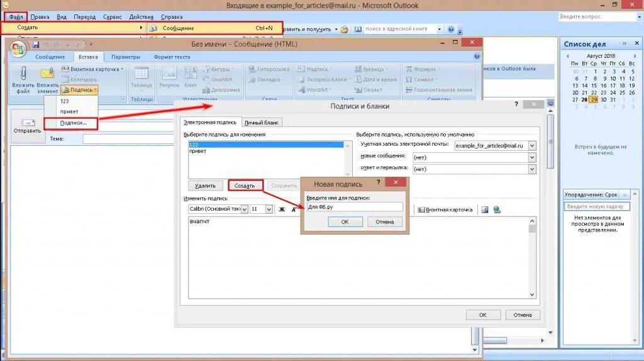The image size is (644, 361).
Task: Go to next month in Список дел calendar
Action: click(635, 56)
